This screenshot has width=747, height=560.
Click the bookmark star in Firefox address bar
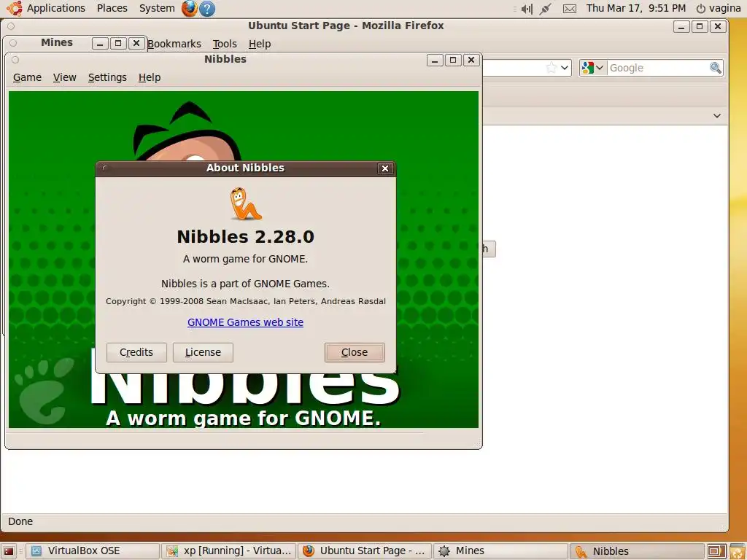[x=551, y=68]
